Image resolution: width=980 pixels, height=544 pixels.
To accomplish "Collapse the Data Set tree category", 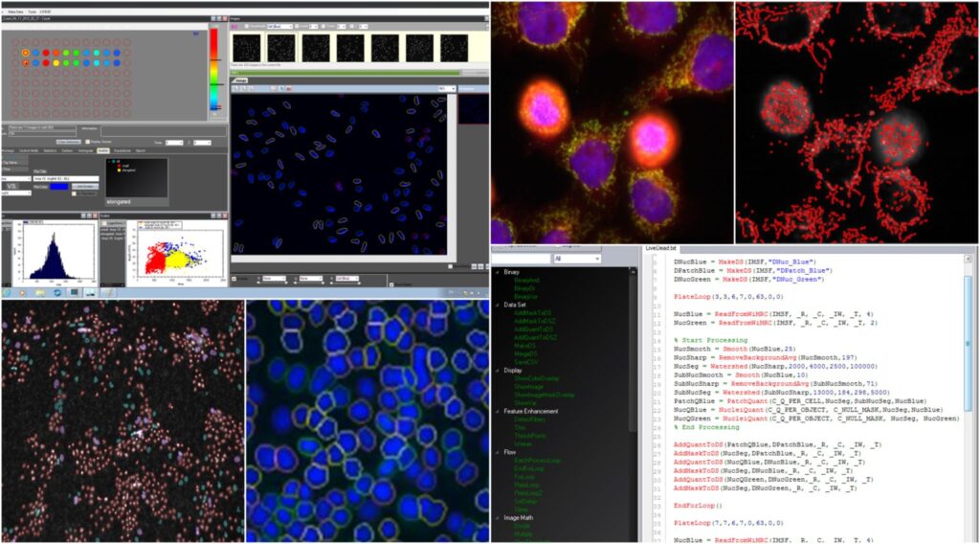I will 496,305.
